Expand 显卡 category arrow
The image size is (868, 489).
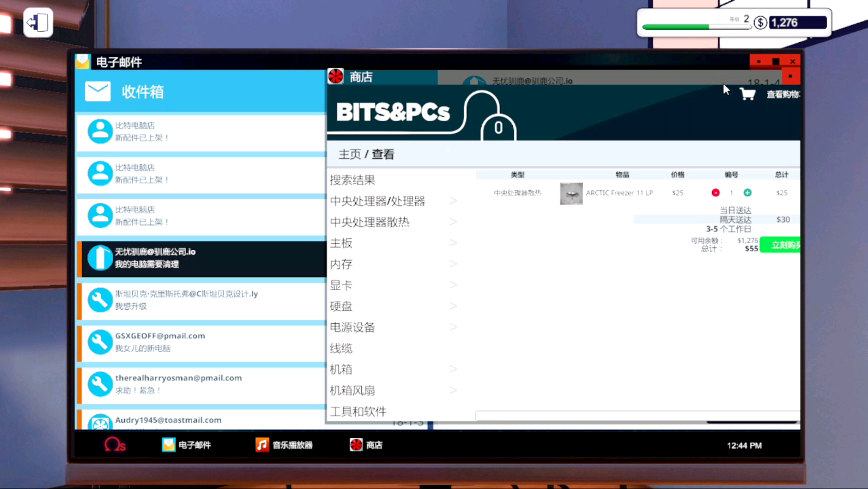click(453, 285)
